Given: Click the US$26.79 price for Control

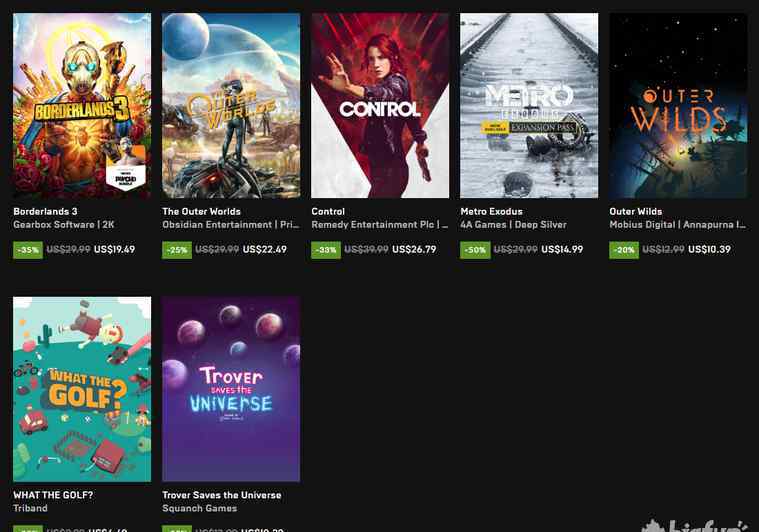Looking at the screenshot, I should pos(414,250).
